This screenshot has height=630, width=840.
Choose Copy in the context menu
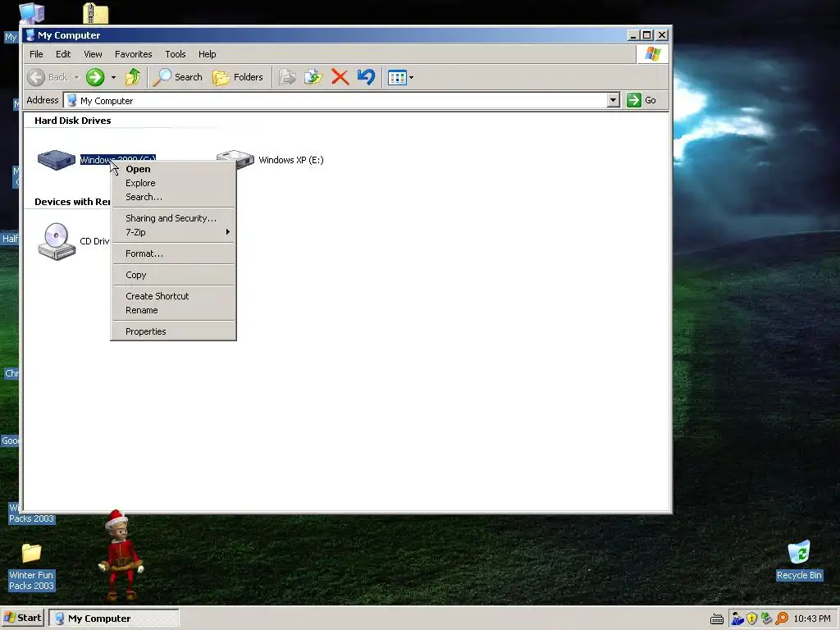click(x=173, y=275)
